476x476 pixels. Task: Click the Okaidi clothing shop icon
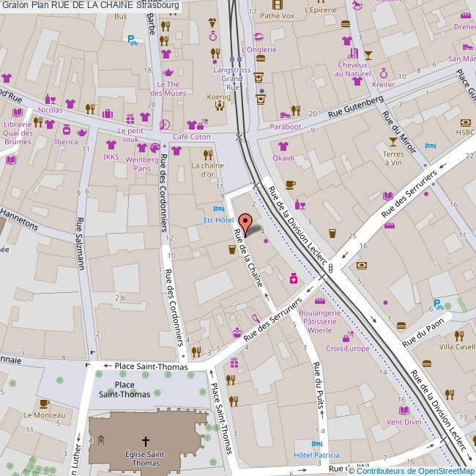283,146
